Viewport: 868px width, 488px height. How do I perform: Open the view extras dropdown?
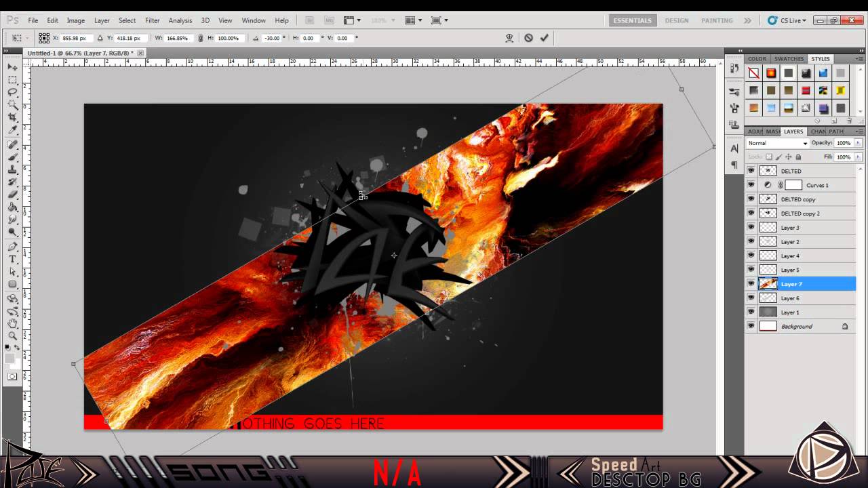(x=352, y=20)
